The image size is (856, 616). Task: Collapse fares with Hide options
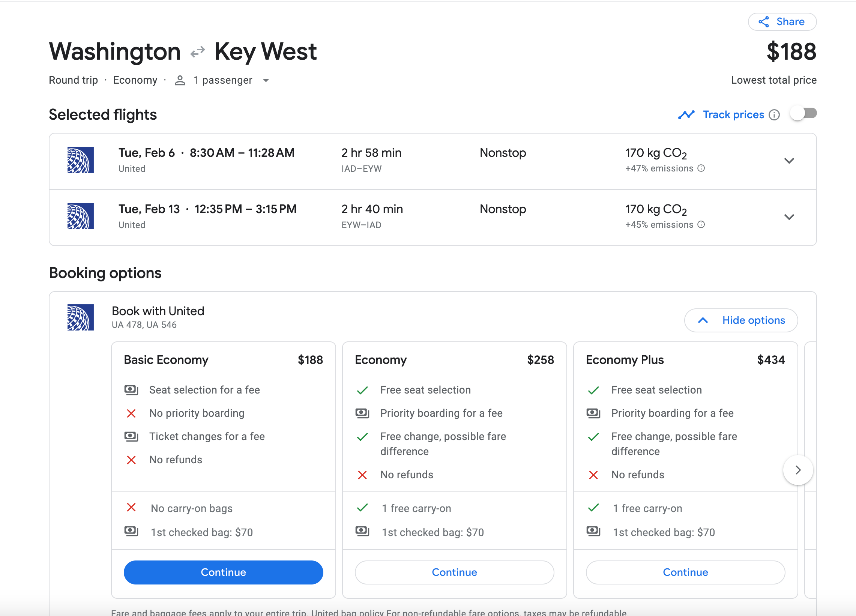pos(740,320)
